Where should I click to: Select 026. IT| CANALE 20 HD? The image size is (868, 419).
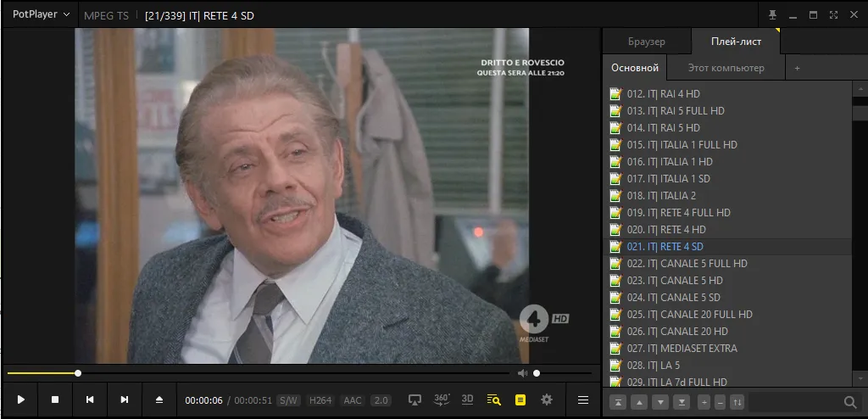pos(727,332)
